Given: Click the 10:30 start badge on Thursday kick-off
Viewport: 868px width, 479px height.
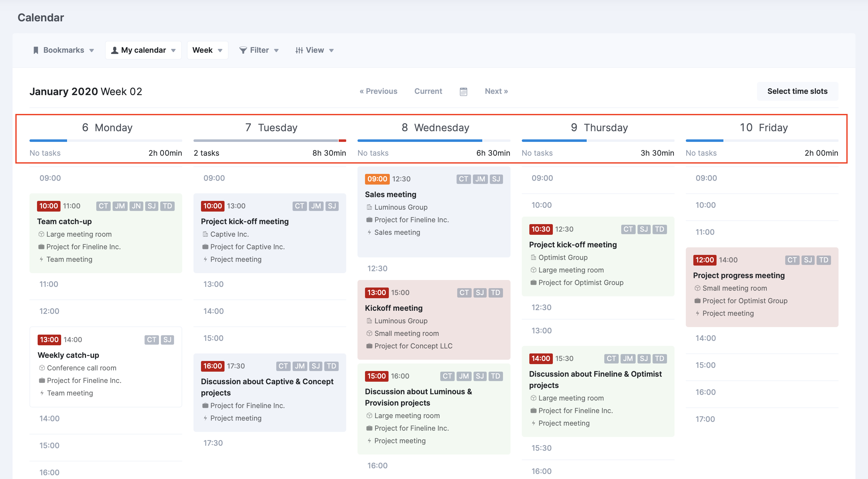Looking at the screenshot, I should [541, 229].
